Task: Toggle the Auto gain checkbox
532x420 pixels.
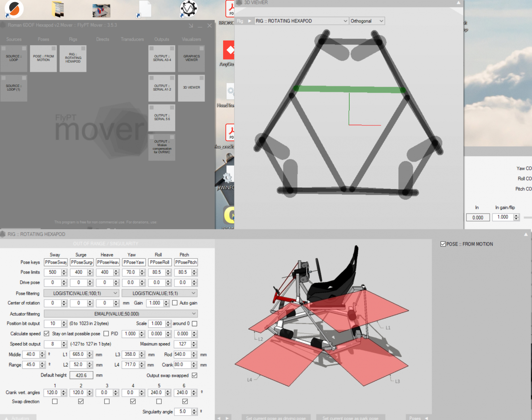Action: coord(175,303)
